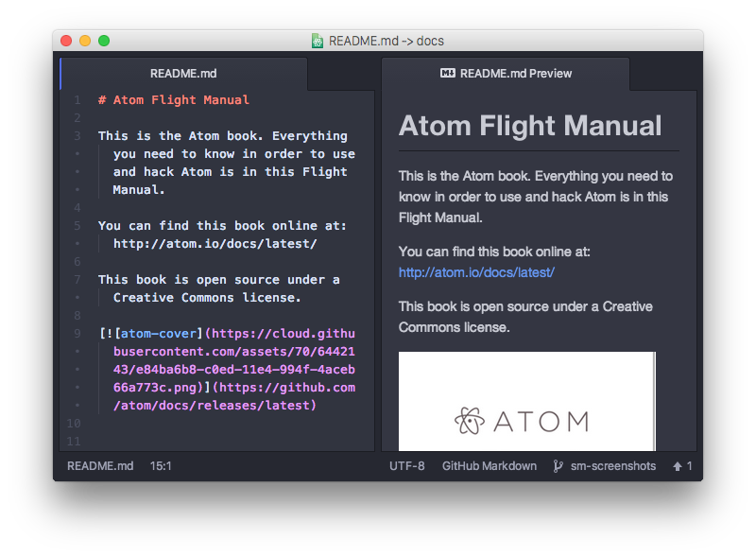
Task: Open the atom.io docs link in preview
Action: [476, 272]
